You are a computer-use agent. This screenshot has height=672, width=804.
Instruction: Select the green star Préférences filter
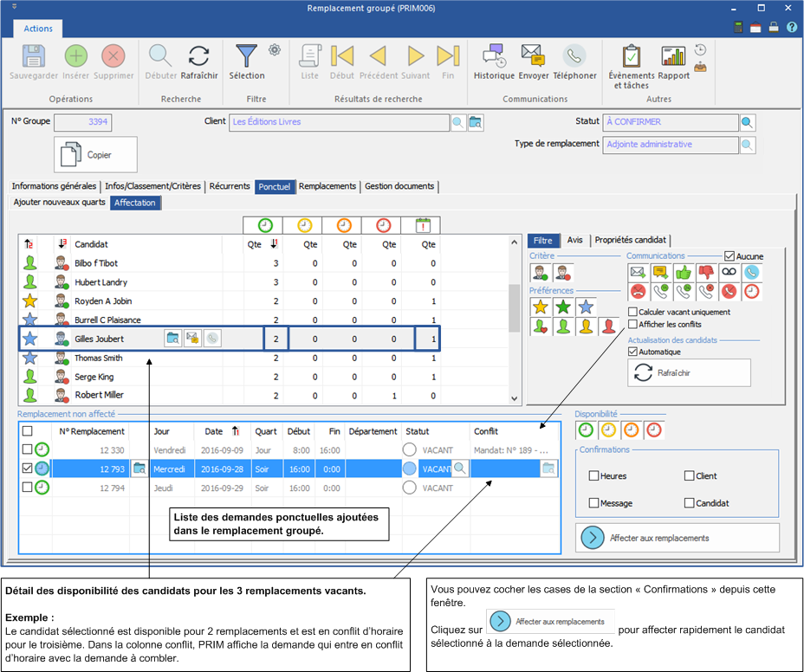(x=563, y=307)
